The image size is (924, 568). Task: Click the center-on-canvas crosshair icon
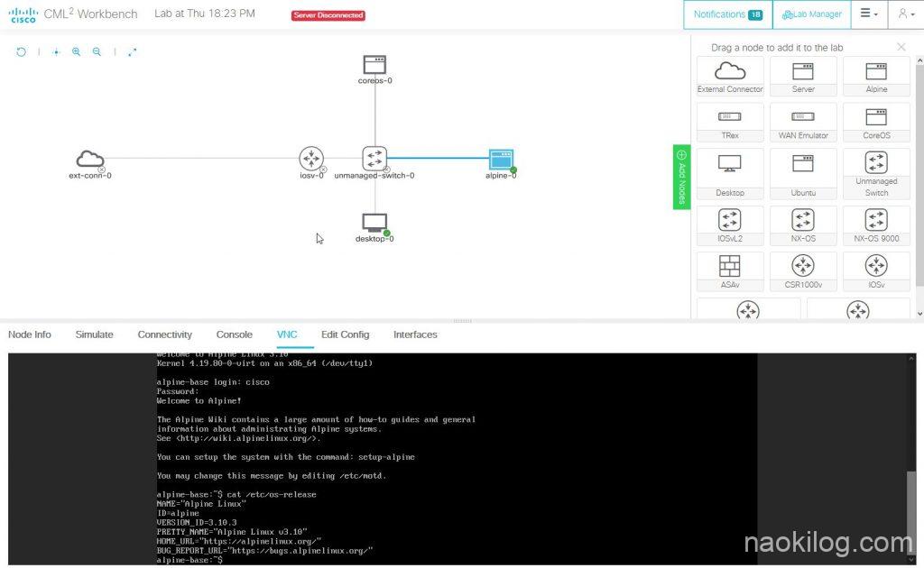tap(56, 51)
